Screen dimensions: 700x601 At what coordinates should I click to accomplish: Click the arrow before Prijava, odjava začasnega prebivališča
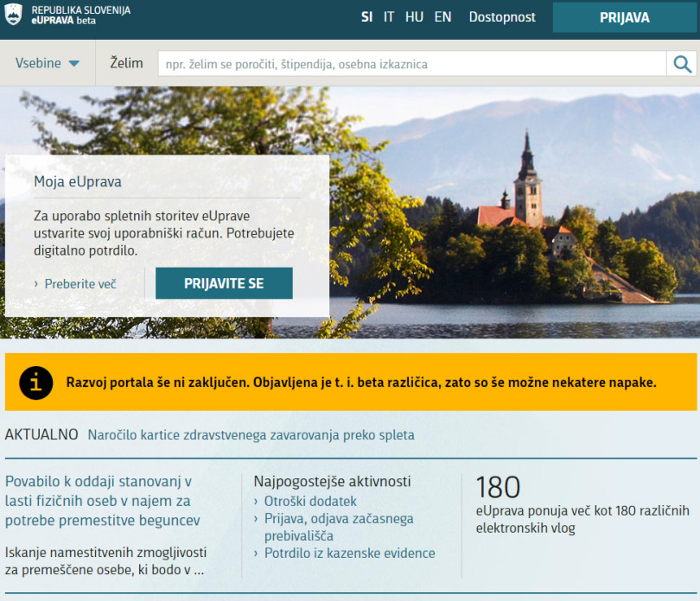point(256,518)
